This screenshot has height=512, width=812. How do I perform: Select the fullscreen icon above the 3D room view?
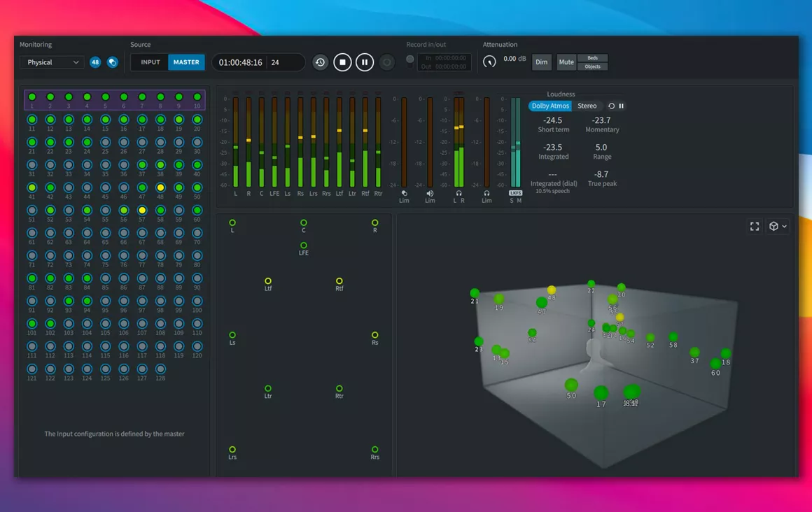pyautogui.click(x=755, y=226)
